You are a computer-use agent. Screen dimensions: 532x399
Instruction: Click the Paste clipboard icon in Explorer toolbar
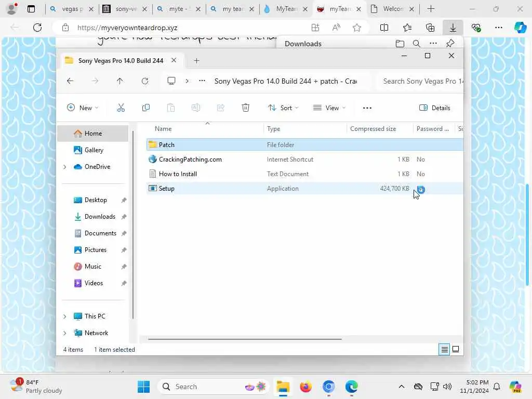[171, 108]
